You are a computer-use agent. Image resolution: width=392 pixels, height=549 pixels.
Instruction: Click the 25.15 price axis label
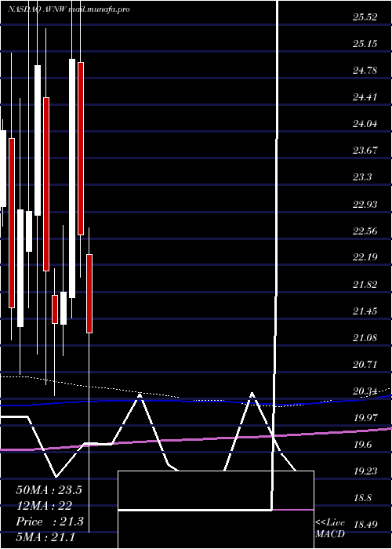(365, 43)
